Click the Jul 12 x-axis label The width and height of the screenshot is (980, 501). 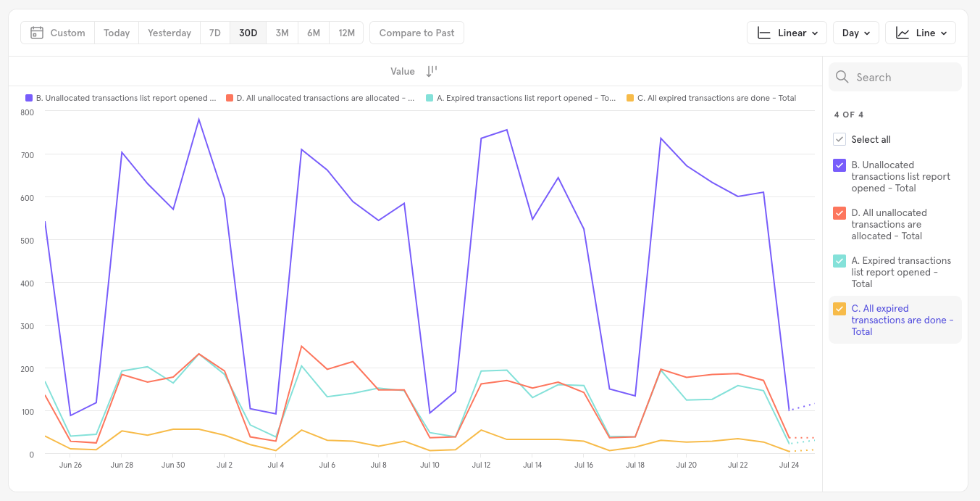coord(482,465)
